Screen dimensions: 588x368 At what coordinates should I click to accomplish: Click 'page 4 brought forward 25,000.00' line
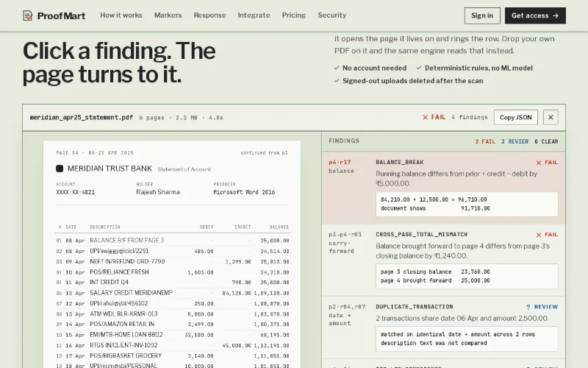pos(435,280)
